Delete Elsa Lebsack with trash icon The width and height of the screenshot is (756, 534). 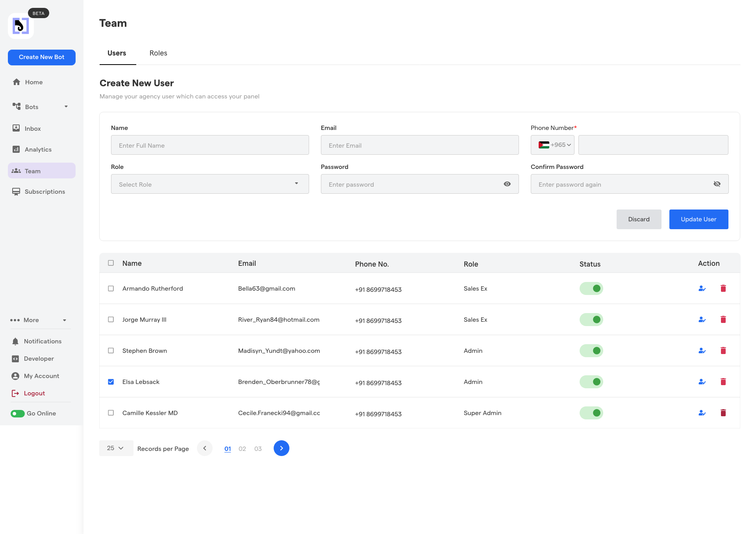(x=723, y=382)
